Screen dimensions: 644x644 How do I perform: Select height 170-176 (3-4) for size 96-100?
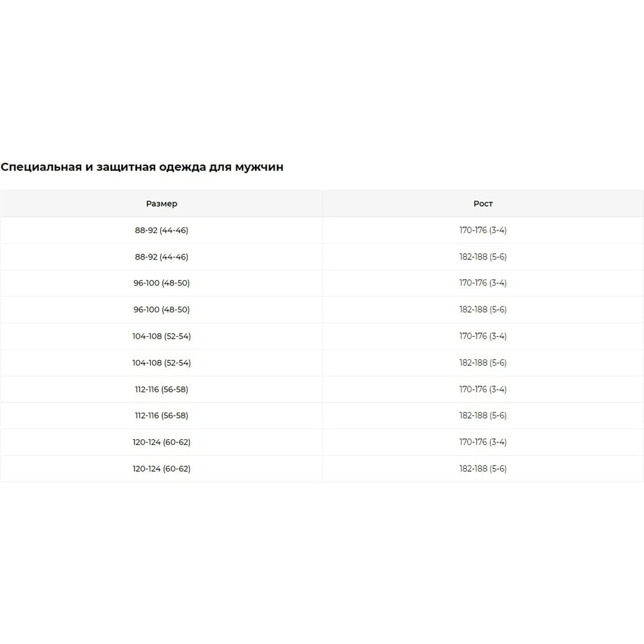pyautogui.click(x=482, y=283)
